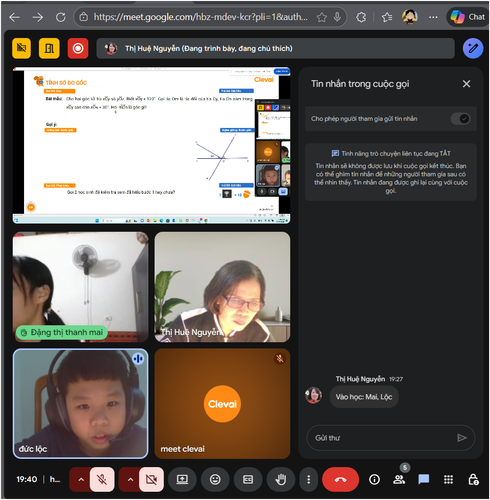Click the Gửi thư message input
The height and width of the screenshot is (500, 490).
[383, 438]
